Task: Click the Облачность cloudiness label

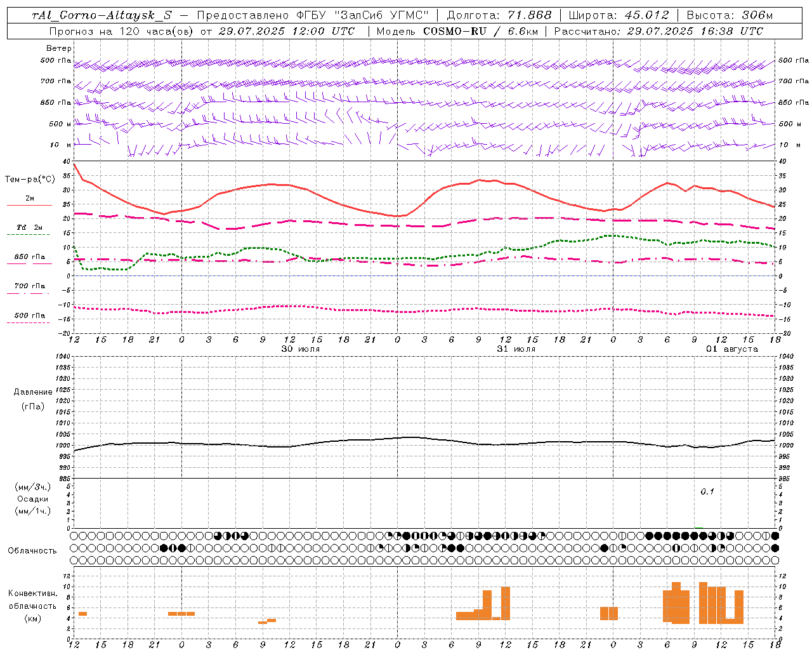Action: tap(32, 551)
